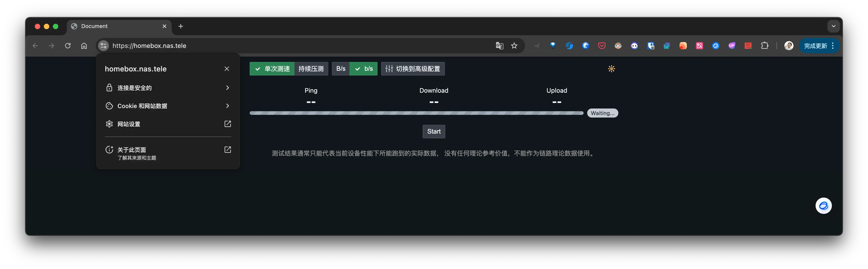Toggle the sun theme icon
Image resolution: width=868 pixels, height=269 pixels.
pos(611,69)
